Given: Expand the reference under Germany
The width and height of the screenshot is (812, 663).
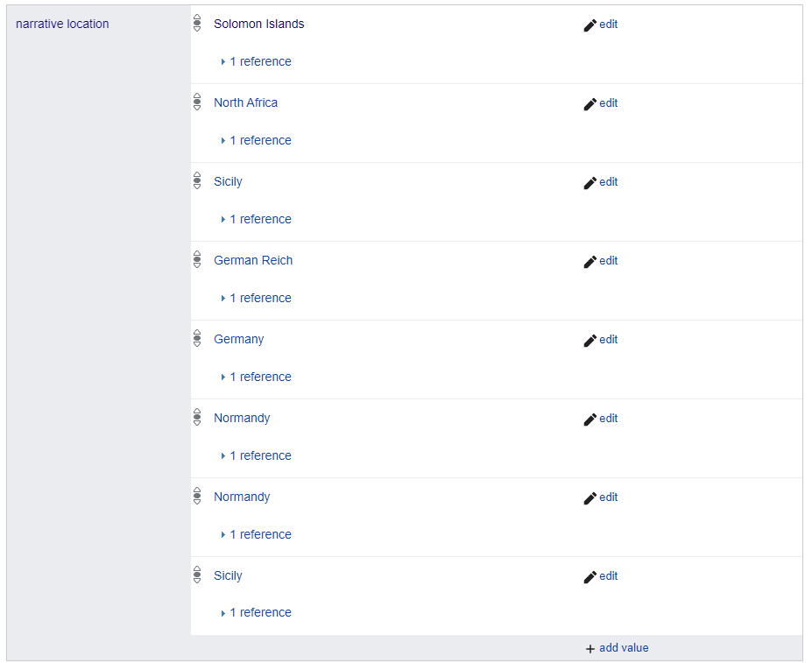Looking at the screenshot, I should coord(259,377).
